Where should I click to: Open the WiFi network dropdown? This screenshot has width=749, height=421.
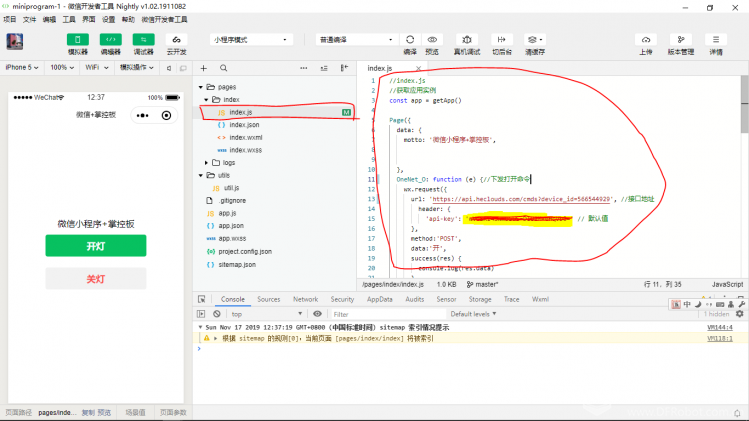(x=96, y=67)
